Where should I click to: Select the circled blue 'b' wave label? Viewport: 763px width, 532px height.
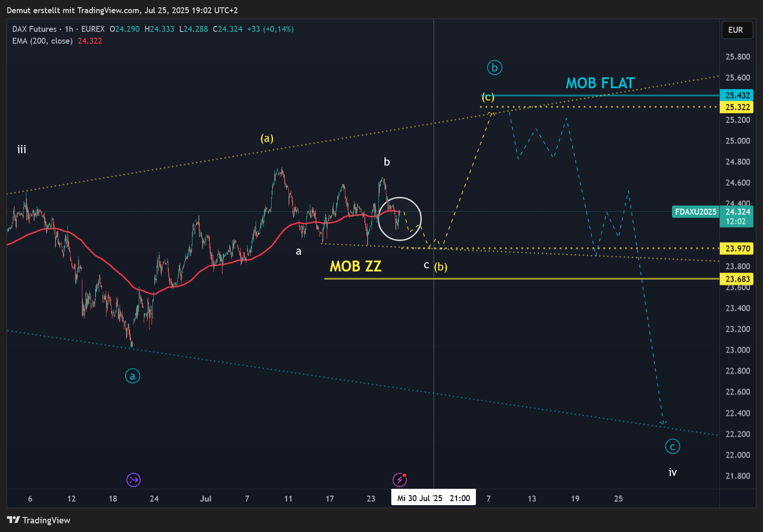[495, 68]
